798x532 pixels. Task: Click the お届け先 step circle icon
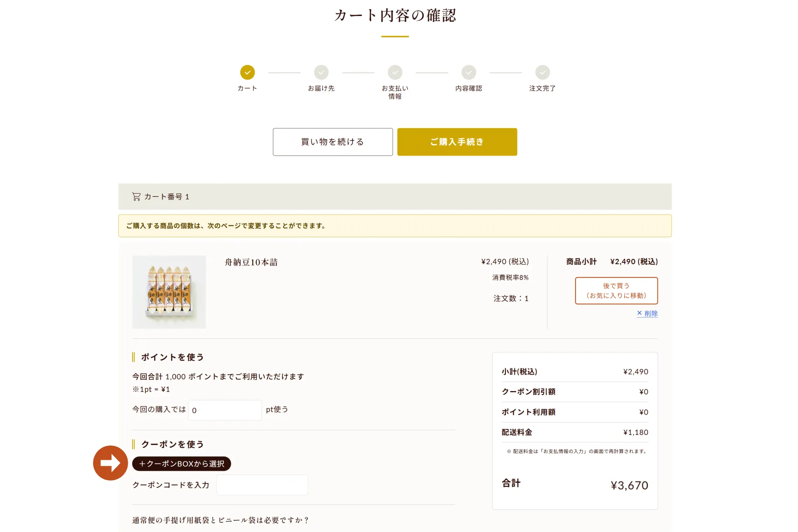coord(321,72)
